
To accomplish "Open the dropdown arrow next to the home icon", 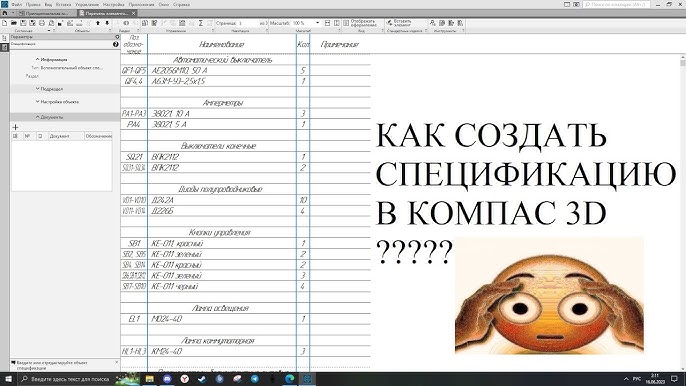I will pos(13,13).
